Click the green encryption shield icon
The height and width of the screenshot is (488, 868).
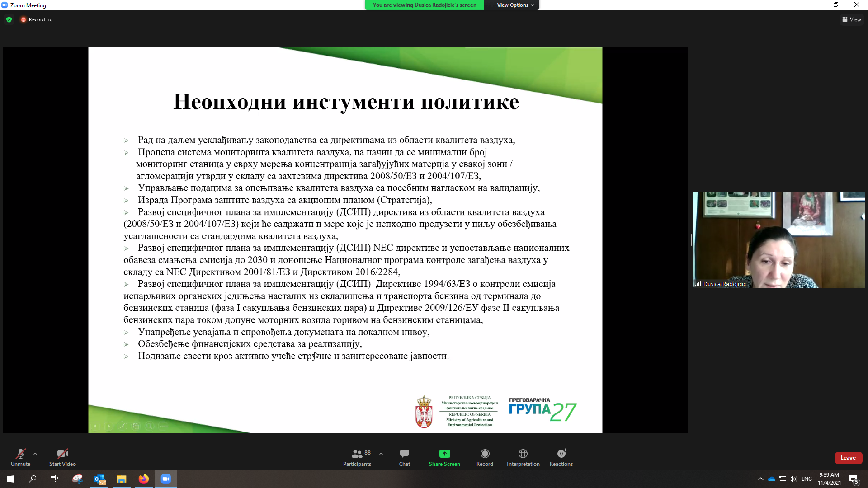click(9, 19)
